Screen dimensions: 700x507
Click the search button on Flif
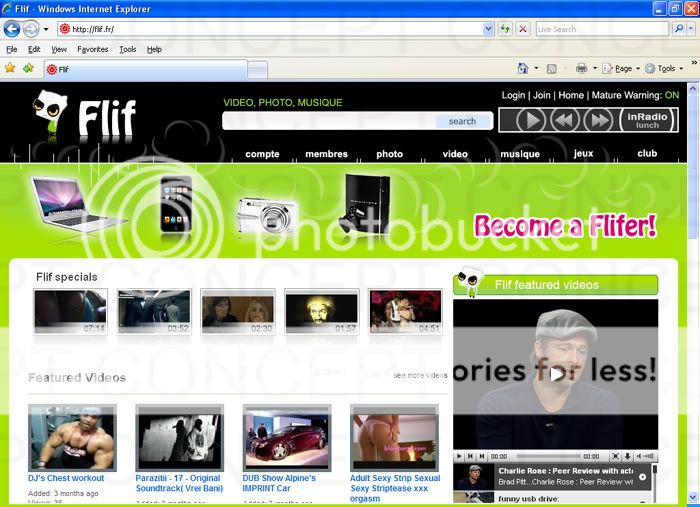[x=462, y=121]
